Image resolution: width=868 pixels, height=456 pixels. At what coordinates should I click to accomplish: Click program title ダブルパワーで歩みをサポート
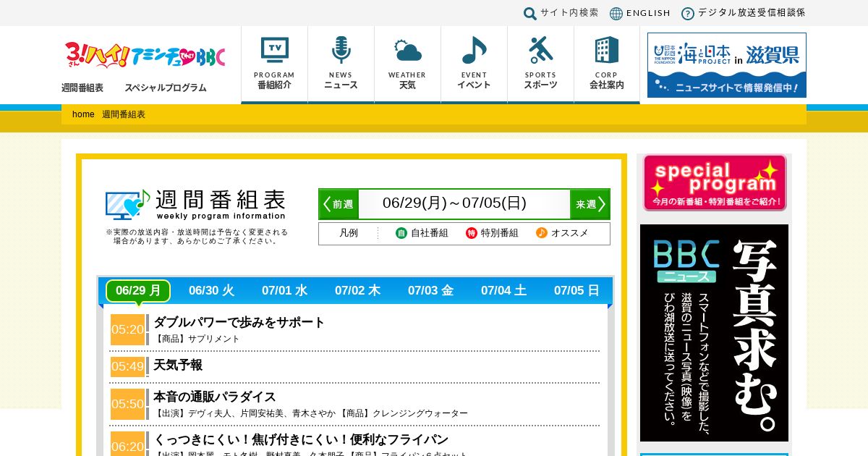tap(239, 323)
